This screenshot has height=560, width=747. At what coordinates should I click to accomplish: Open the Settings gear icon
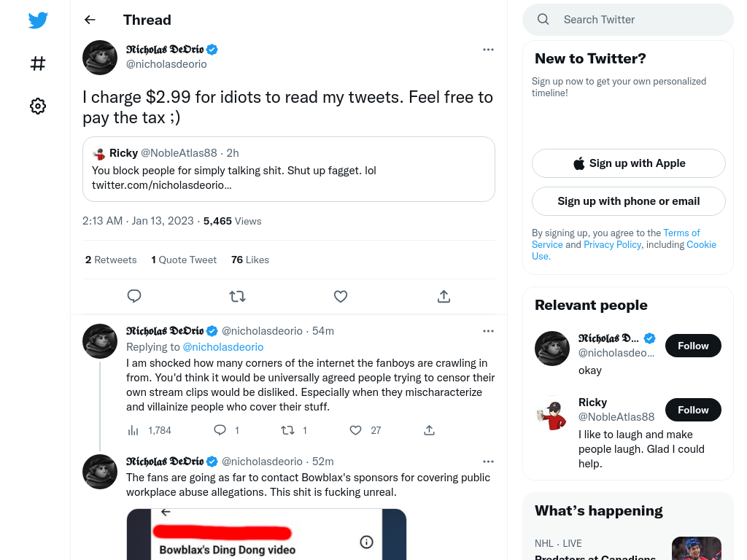pyautogui.click(x=38, y=106)
